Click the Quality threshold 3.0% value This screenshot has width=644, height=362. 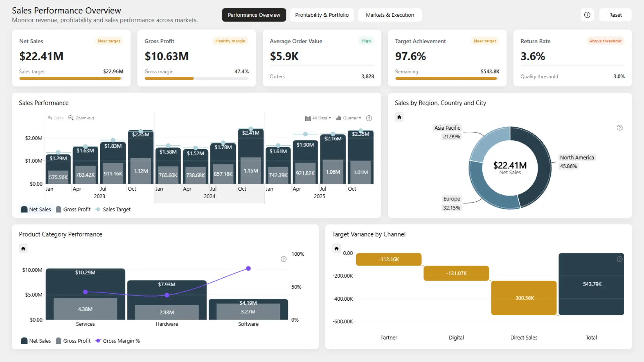coord(619,76)
